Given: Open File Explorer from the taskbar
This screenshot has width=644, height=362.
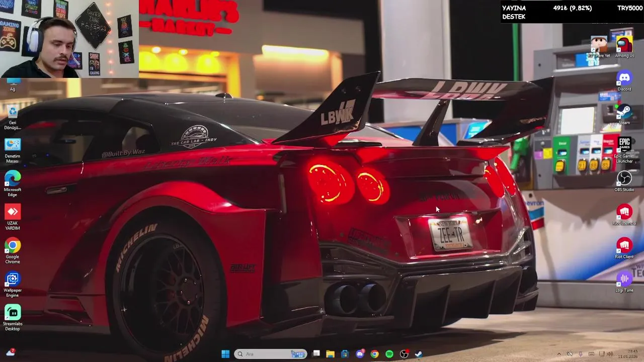Looking at the screenshot, I should [x=331, y=354].
